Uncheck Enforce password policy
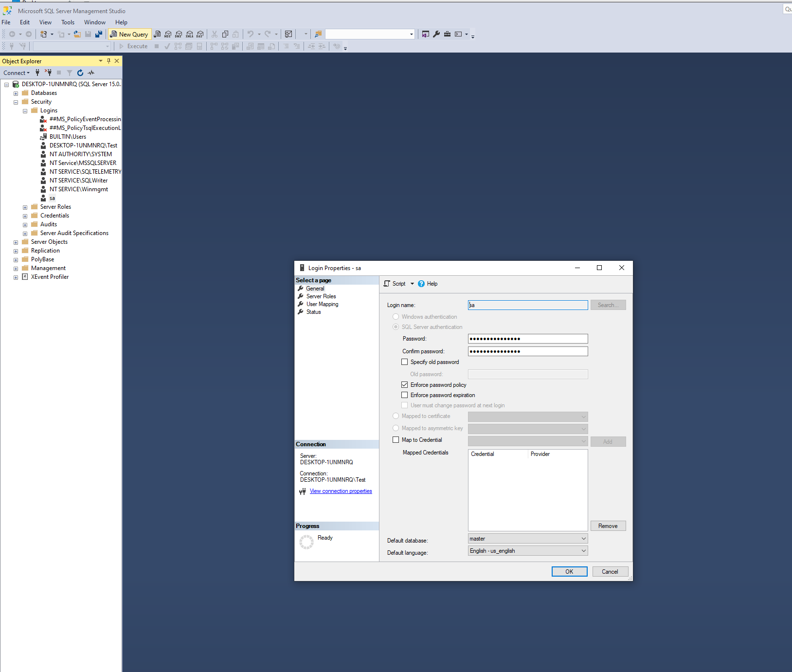The width and height of the screenshot is (792, 672). pos(405,385)
